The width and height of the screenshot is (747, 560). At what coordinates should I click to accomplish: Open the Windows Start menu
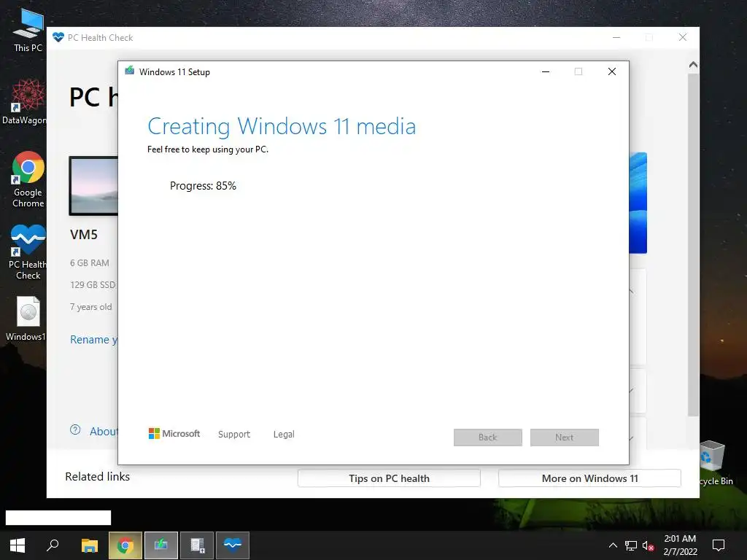pyautogui.click(x=18, y=545)
